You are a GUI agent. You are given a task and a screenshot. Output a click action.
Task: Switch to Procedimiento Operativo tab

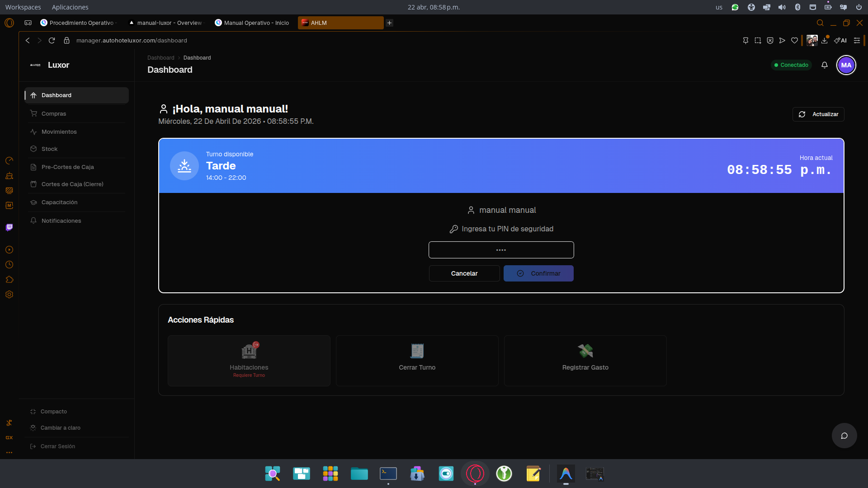pyautogui.click(x=78, y=23)
